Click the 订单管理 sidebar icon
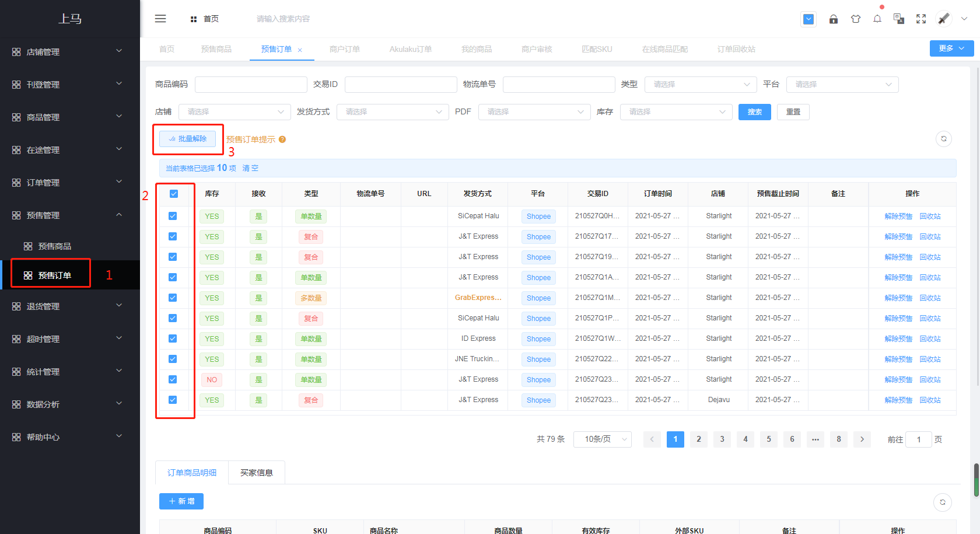980x534 pixels. 16,183
